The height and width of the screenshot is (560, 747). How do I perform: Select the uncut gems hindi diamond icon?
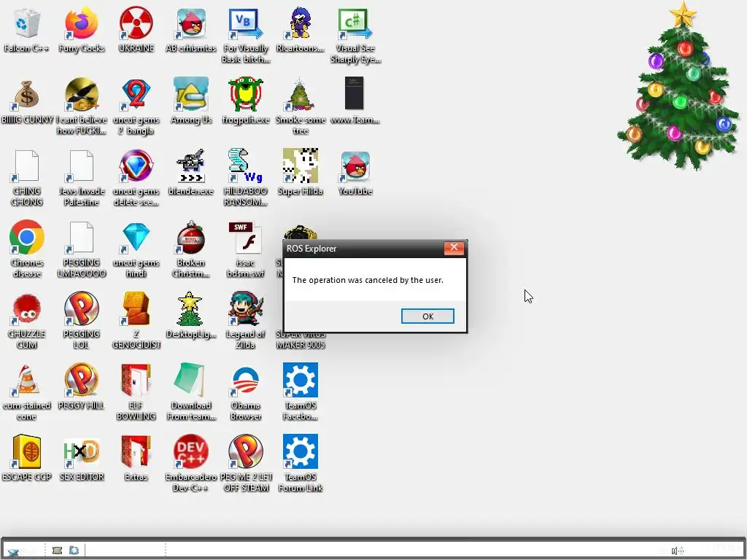(136, 237)
